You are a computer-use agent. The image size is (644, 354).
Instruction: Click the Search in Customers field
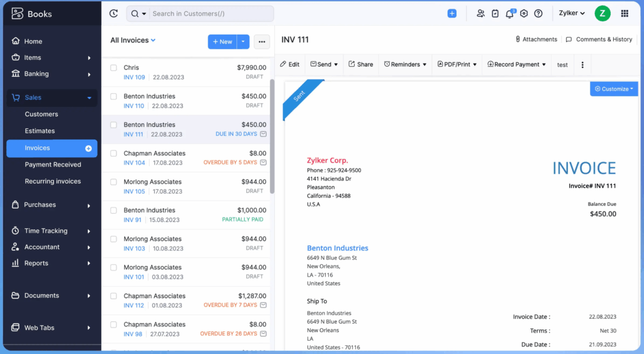coord(211,13)
